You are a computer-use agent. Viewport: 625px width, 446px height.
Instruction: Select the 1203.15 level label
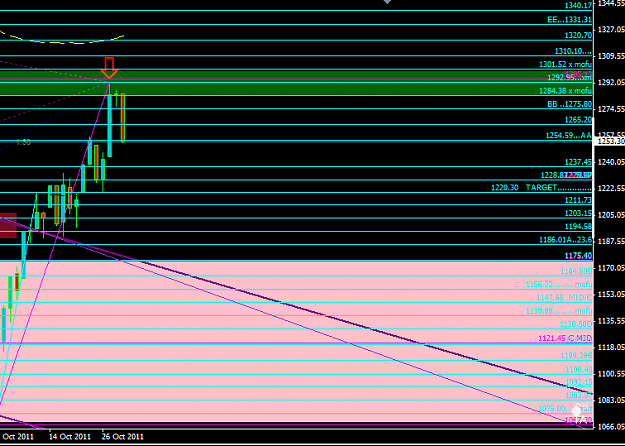point(578,213)
